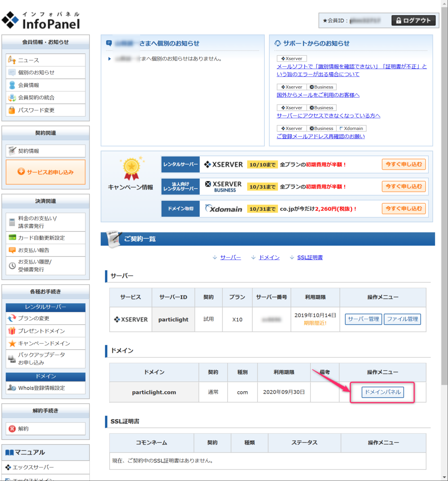Open サーバー管理 for particlight
This screenshot has height=481, width=448.
point(363,319)
